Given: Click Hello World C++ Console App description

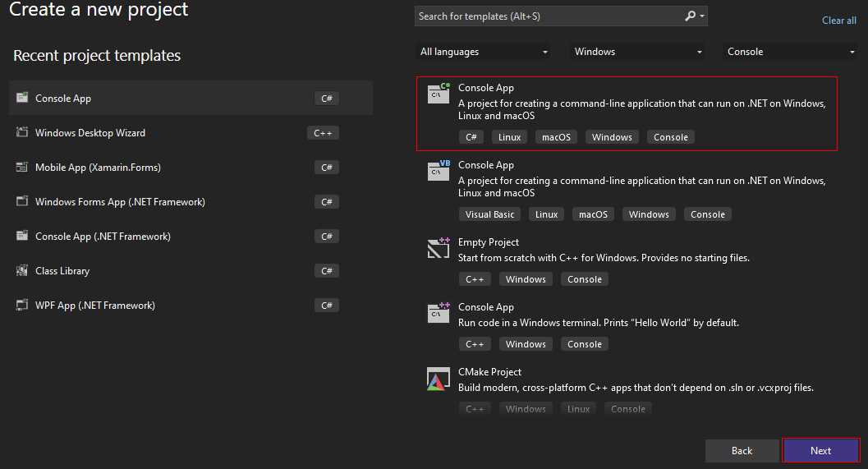Looking at the screenshot, I should [x=599, y=322].
